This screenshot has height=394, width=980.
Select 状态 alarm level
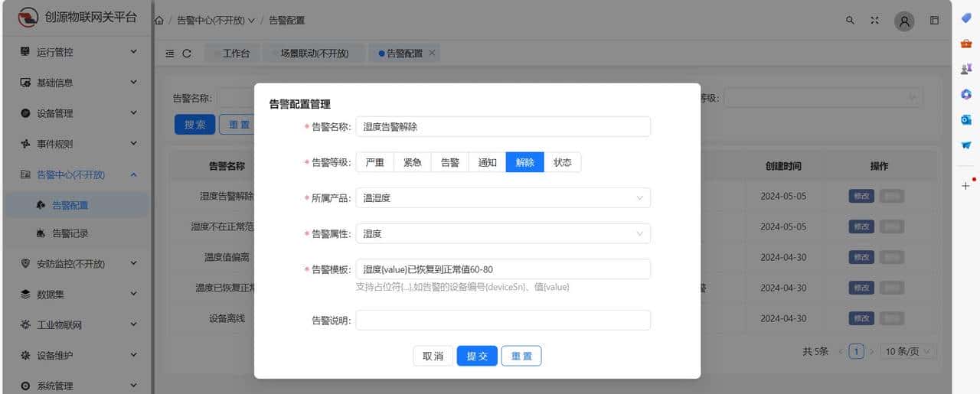tap(563, 162)
